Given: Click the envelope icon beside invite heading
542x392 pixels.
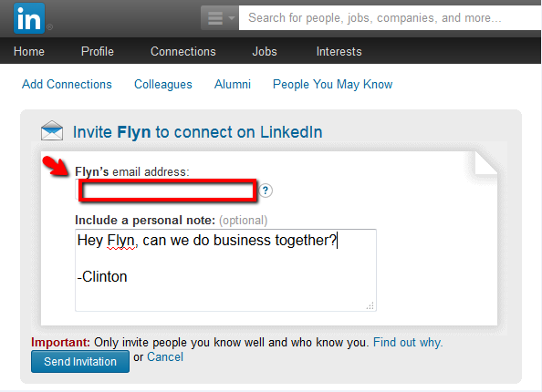Looking at the screenshot, I should 52,130.
